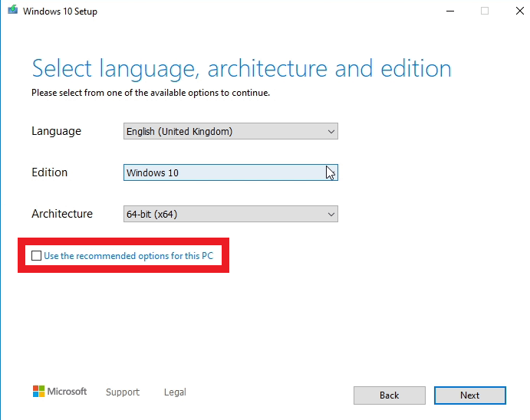Screen dimensions: 530x420
Task: Click the Windows 10 Setup title text
Action: pyautogui.click(x=60, y=11)
